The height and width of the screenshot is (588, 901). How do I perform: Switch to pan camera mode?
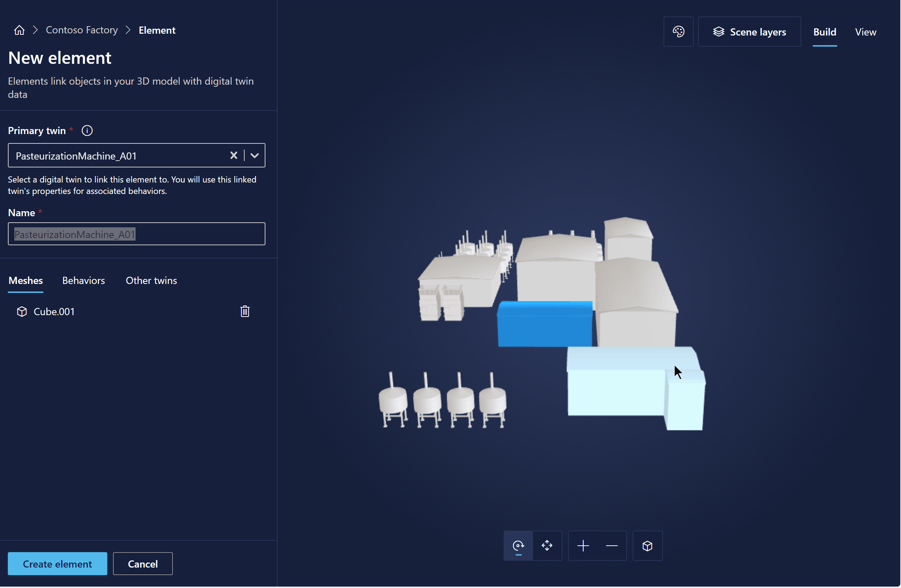[x=547, y=546]
